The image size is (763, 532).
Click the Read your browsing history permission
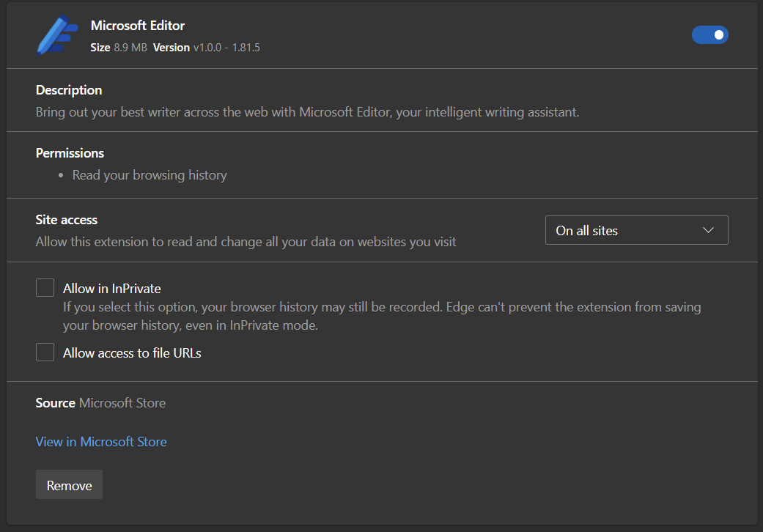[x=150, y=175]
